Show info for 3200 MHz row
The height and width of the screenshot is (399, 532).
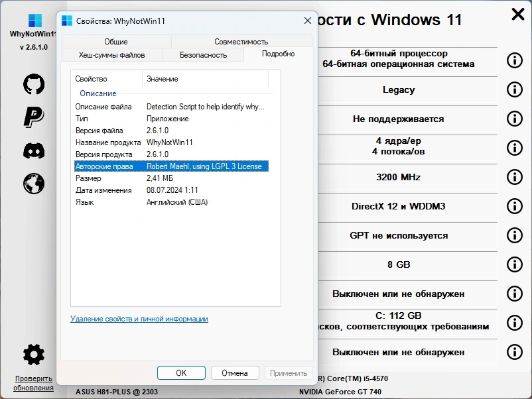pyautogui.click(x=514, y=177)
